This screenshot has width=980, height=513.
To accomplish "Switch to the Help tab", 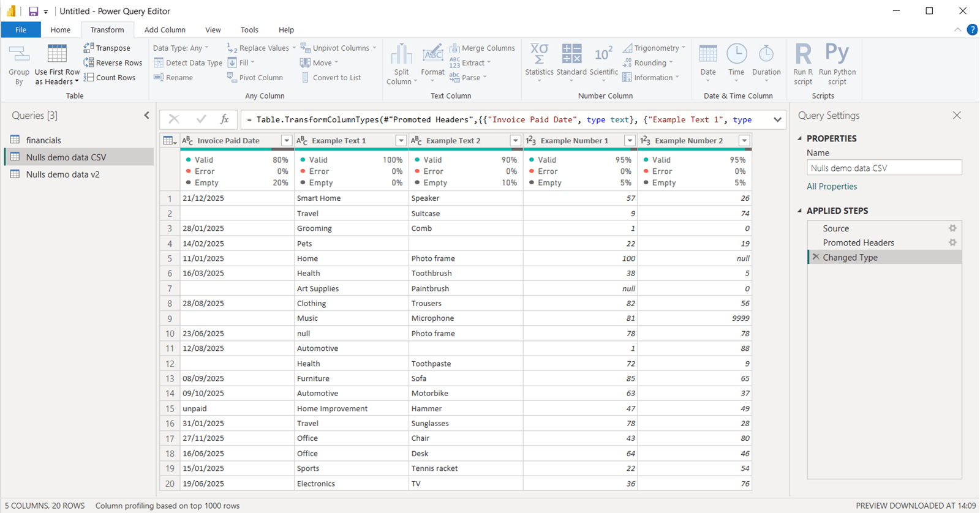I will click(x=286, y=29).
